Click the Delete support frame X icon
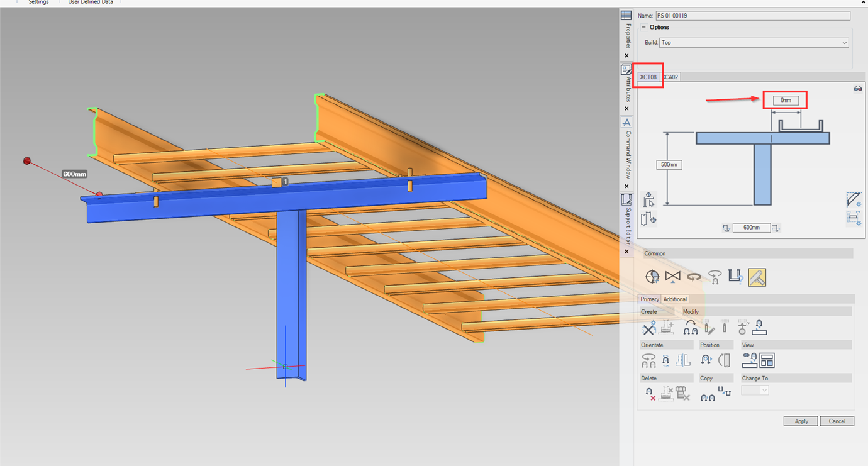868x466 pixels. coord(666,394)
